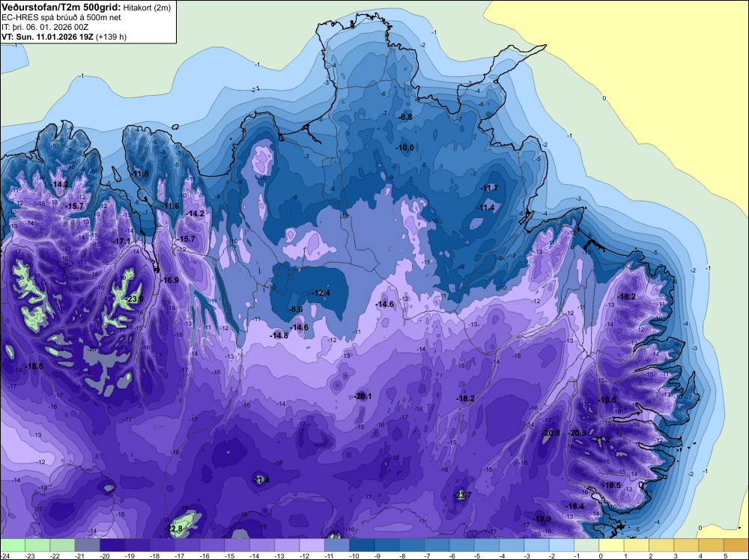
Task: Select the 'IT: þri. 06. 01. 2026 00Z' line
Action: [x=45, y=27]
